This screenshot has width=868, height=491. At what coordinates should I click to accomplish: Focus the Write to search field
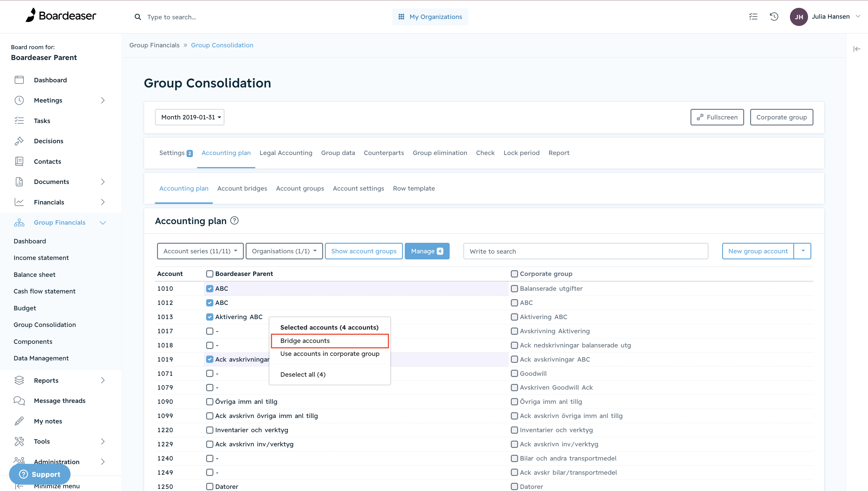586,251
